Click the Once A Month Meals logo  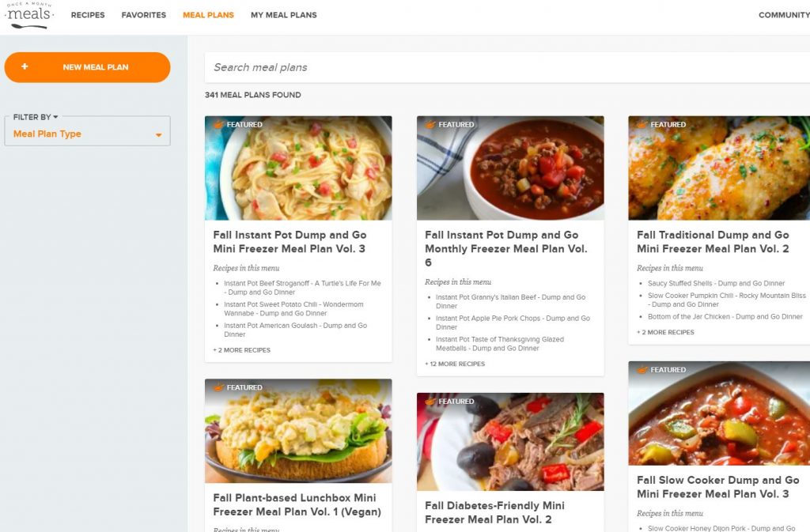(28, 16)
